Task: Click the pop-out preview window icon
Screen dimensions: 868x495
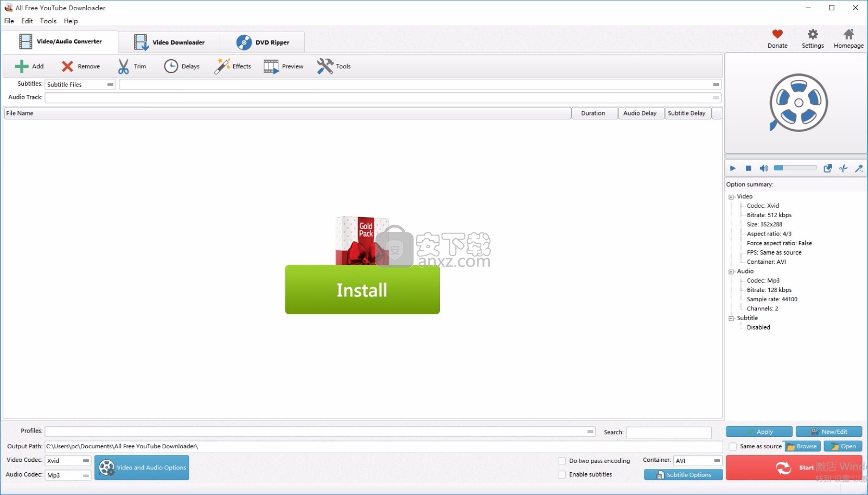Action: pyautogui.click(x=828, y=168)
